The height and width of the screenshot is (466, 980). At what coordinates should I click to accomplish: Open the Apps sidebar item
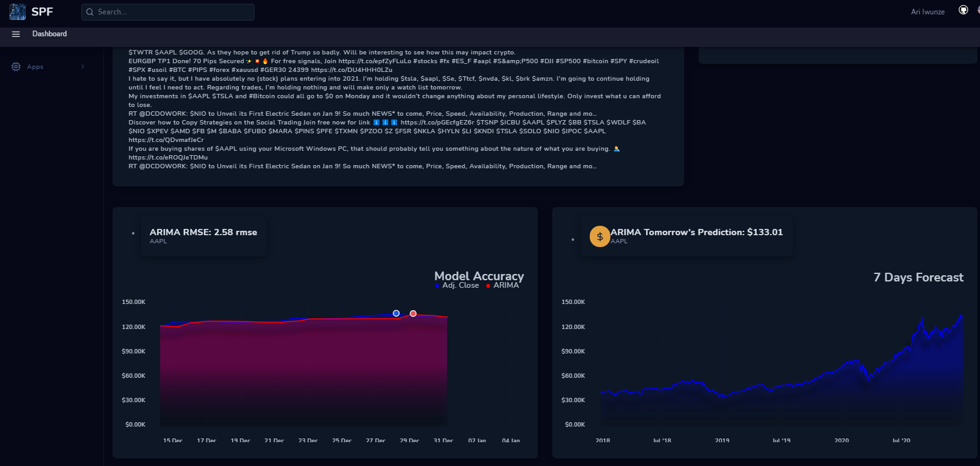tap(46, 66)
